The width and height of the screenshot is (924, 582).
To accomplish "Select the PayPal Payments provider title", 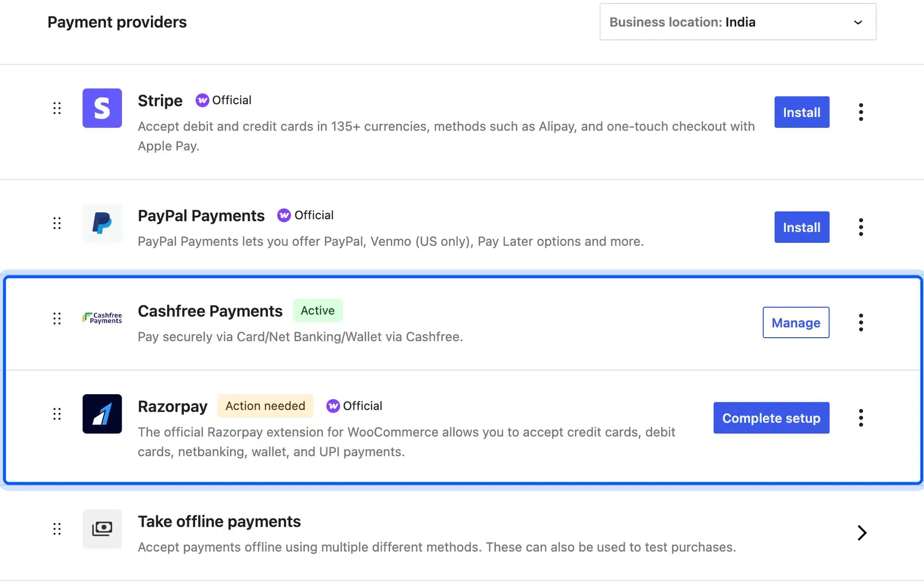I will (201, 216).
